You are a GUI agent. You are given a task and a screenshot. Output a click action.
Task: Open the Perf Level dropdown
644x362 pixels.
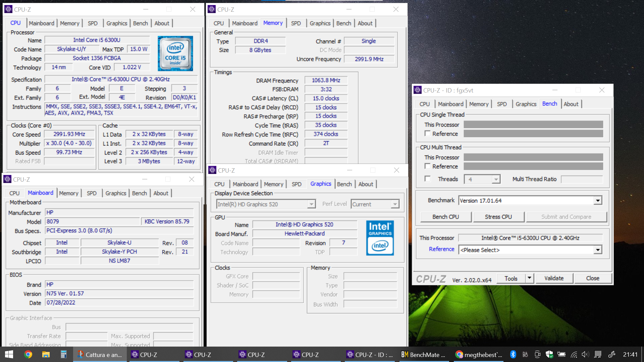tap(375, 204)
